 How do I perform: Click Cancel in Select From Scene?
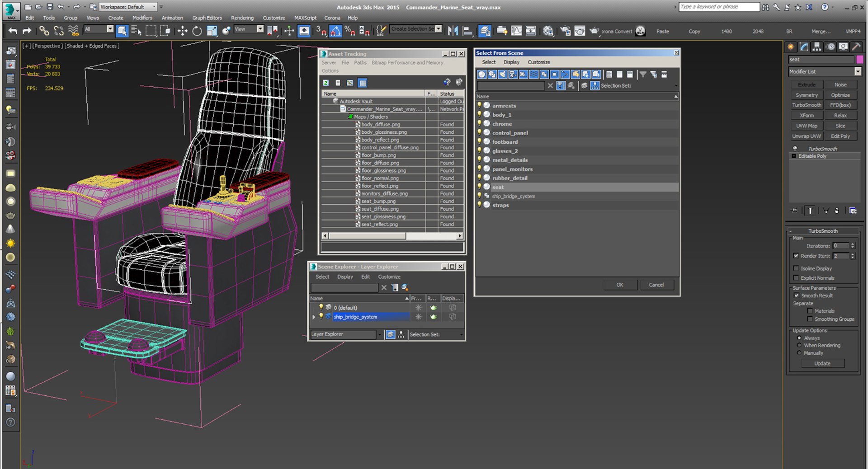pyautogui.click(x=656, y=285)
